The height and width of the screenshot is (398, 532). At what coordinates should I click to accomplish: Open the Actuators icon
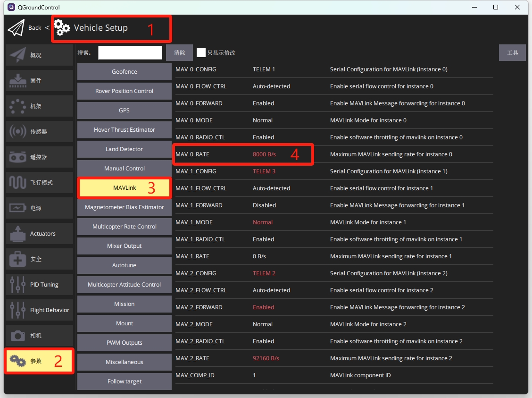coord(17,234)
